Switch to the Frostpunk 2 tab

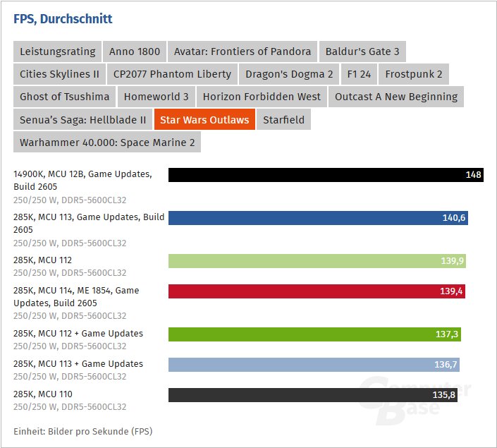(x=414, y=74)
